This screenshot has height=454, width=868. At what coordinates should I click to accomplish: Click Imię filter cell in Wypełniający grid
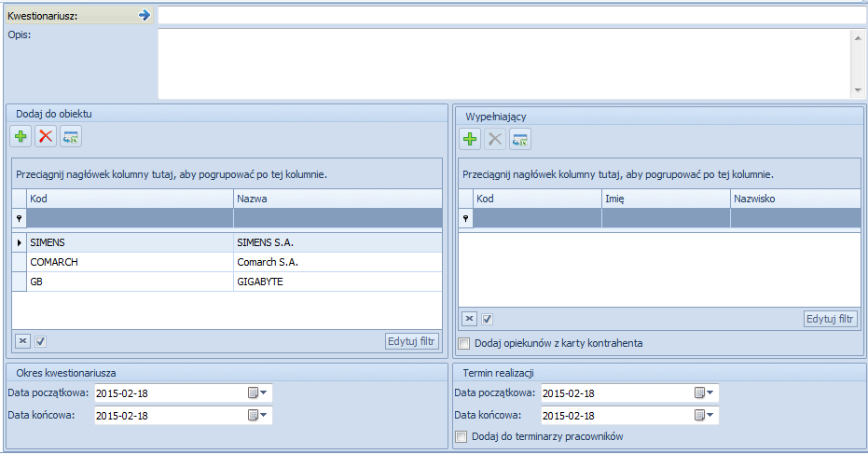click(666, 218)
